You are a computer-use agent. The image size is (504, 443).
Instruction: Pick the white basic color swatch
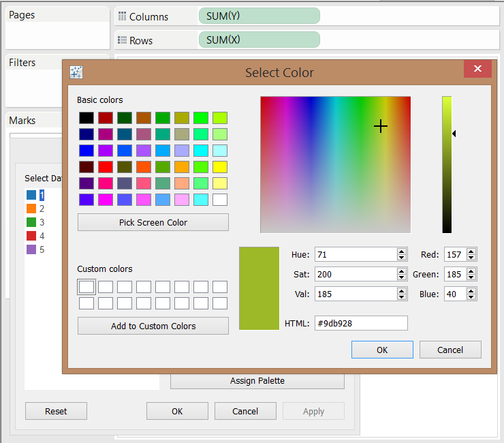pos(219,200)
